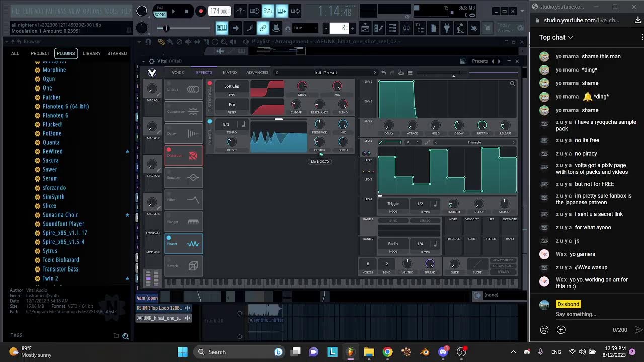Click the Vital logo icon
Viewport: 644px width, 362px height.
(x=152, y=73)
